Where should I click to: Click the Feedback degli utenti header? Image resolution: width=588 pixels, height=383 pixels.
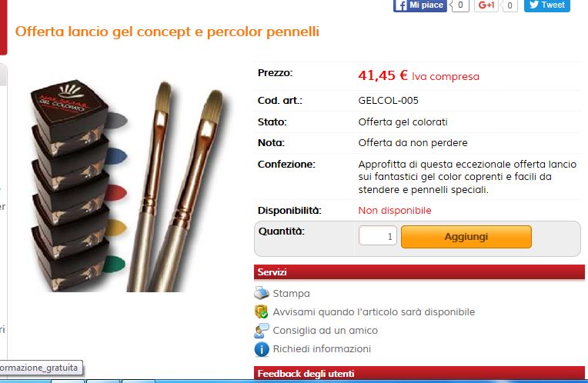pyautogui.click(x=419, y=373)
